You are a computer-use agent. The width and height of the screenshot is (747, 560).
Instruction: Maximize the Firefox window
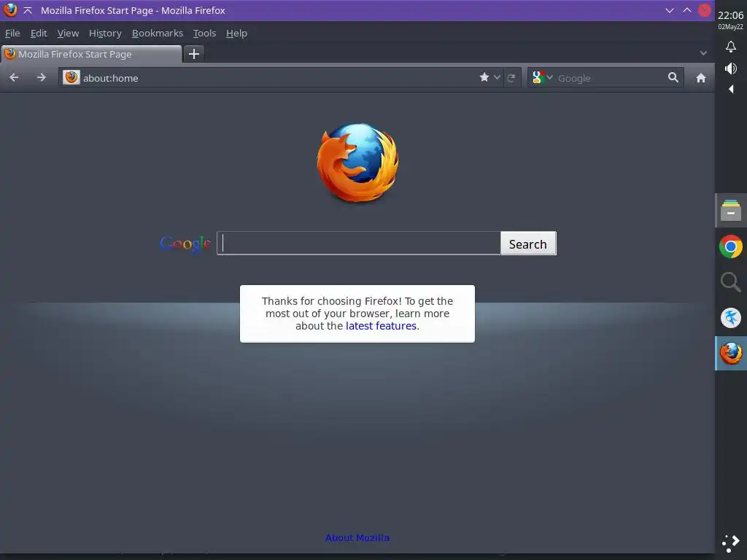point(687,10)
